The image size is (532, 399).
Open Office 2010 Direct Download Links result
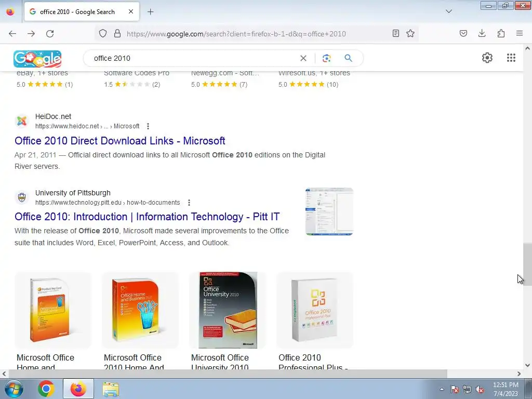click(120, 141)
